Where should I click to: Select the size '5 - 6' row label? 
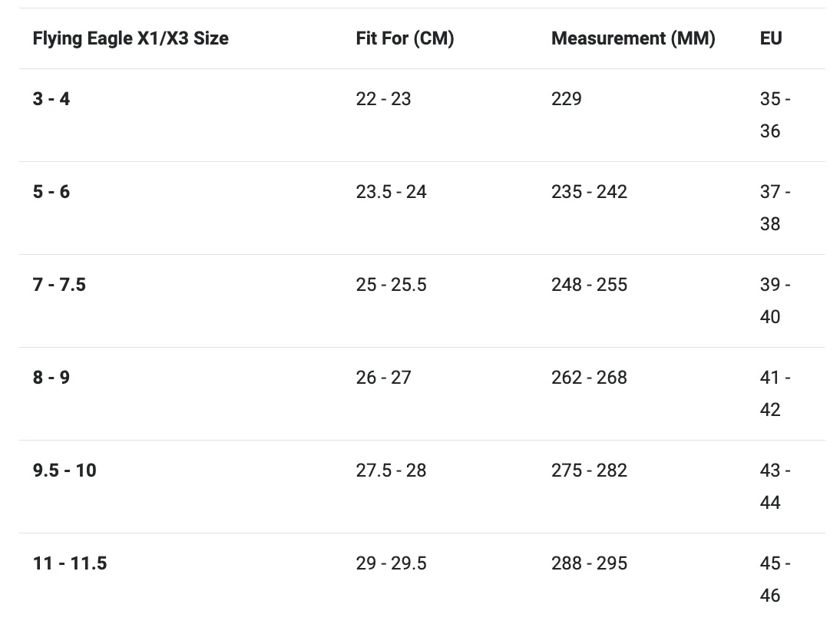tap(51, 192)
